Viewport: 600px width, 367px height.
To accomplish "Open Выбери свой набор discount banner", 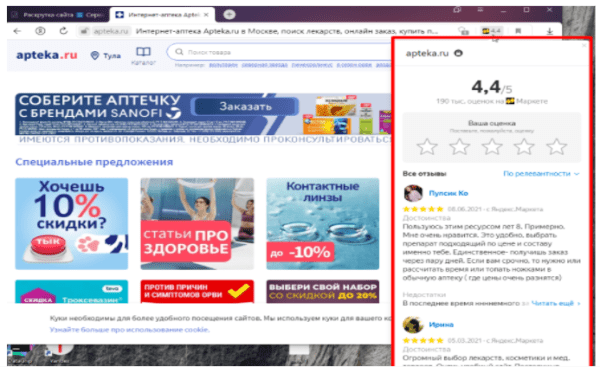I will click(x=323, y=292).
